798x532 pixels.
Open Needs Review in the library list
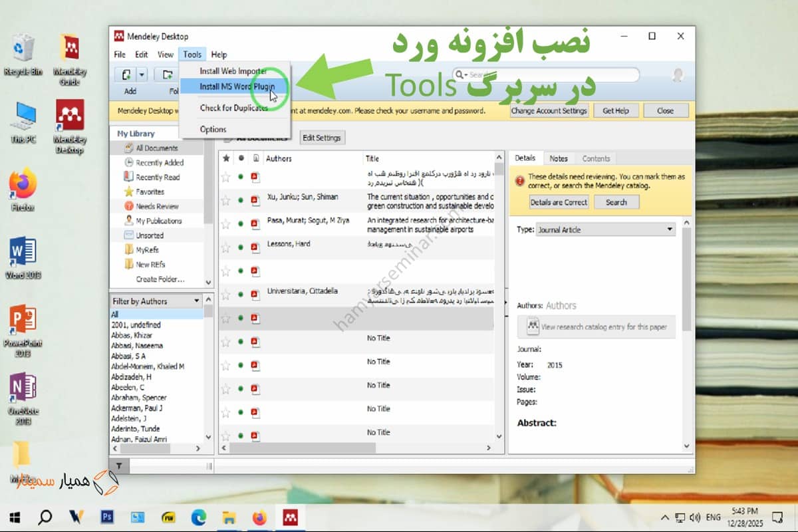point(157,206)
